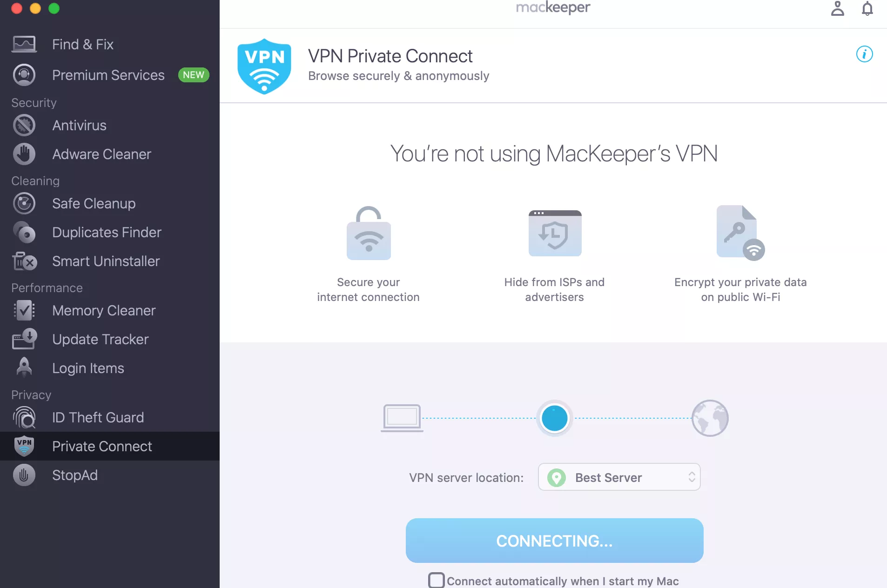Select the Adware Cleaner hand icon
Viewport: 887px width, 588px height.
tap(24, 154)
